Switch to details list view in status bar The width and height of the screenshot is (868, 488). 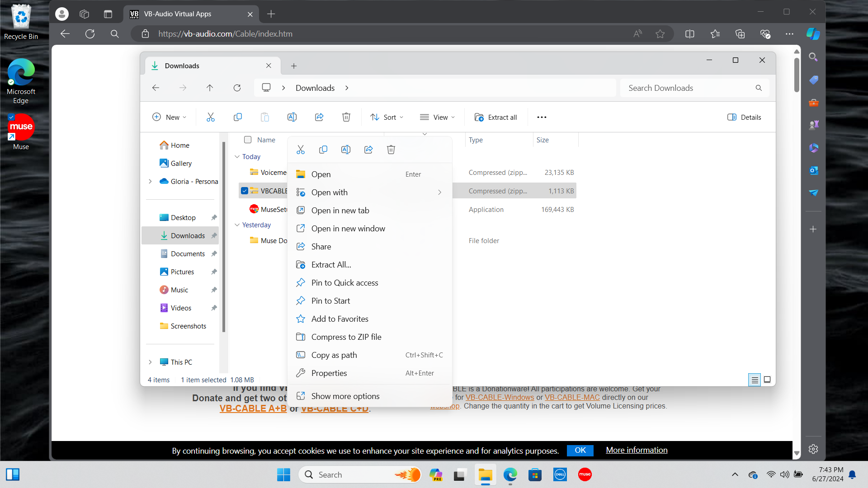click(x=755, y=380)
